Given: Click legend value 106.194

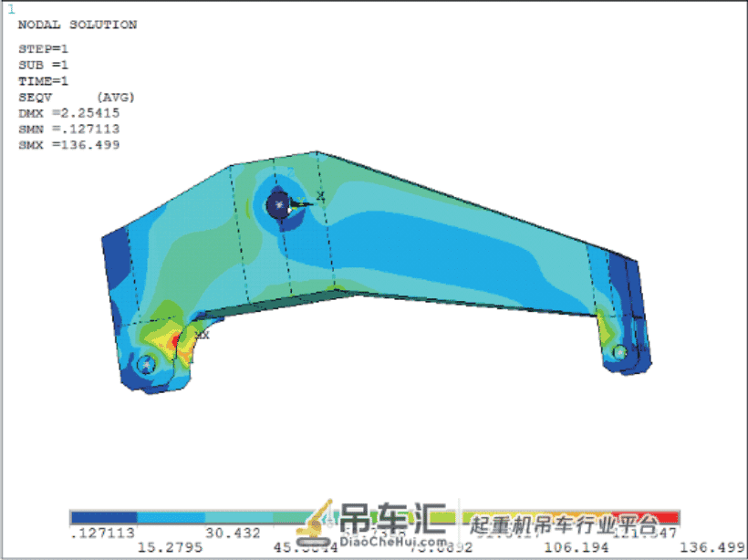Looking at the screenshot, I should (x=577, y=547).
